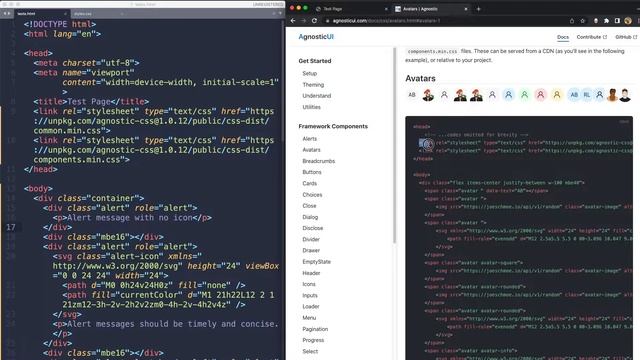Open the Alerts component page

pyautogui.click(x=309, y=139)
